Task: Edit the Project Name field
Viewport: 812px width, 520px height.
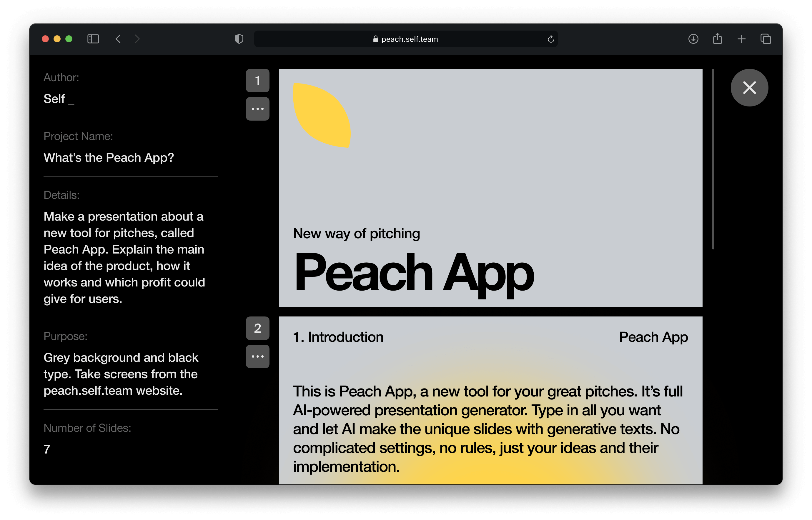Action: click(109, 157)
